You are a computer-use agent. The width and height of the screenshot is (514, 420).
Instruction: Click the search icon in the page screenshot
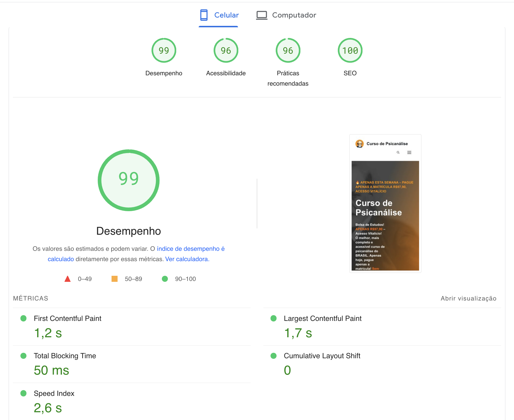(398, 153)
